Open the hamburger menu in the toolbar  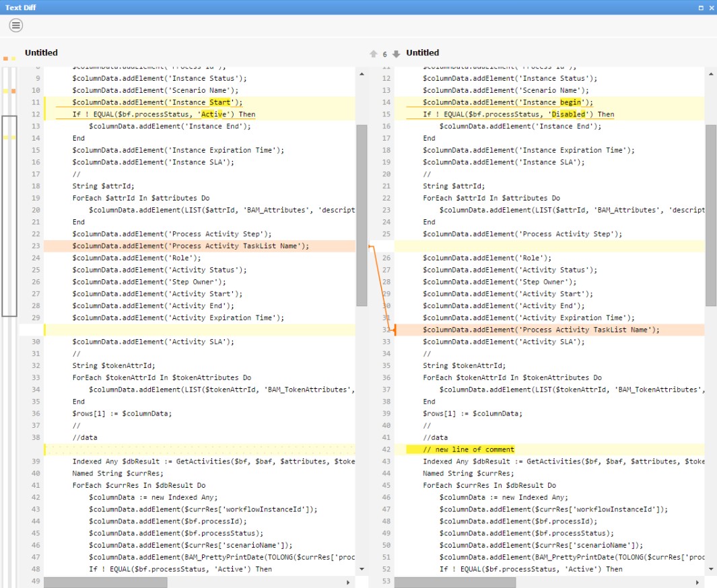[x=16, y=26]
